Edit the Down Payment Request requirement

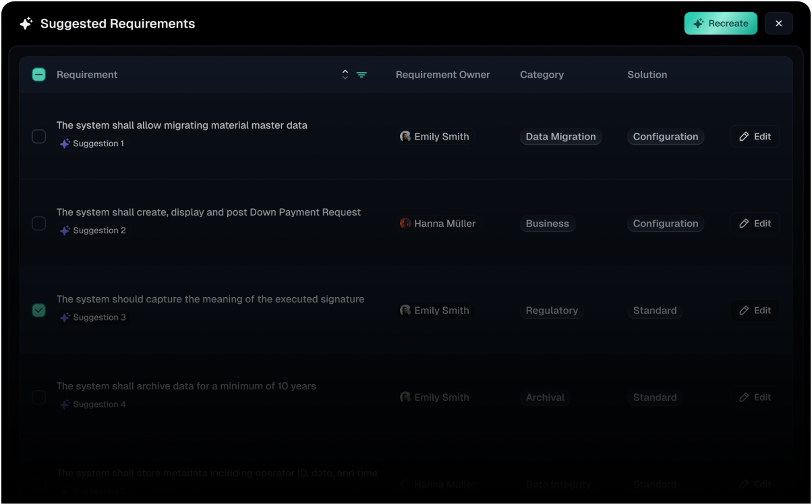pos(755,224)
